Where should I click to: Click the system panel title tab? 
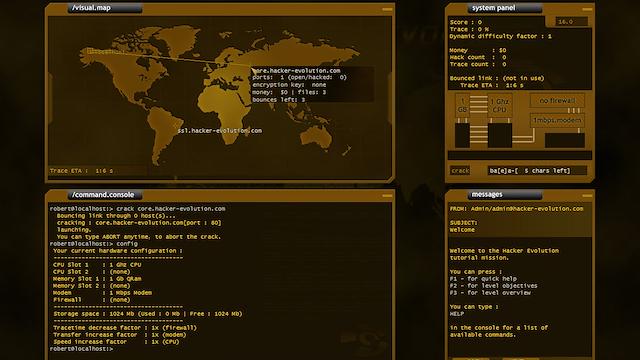(x=504, y=8)
